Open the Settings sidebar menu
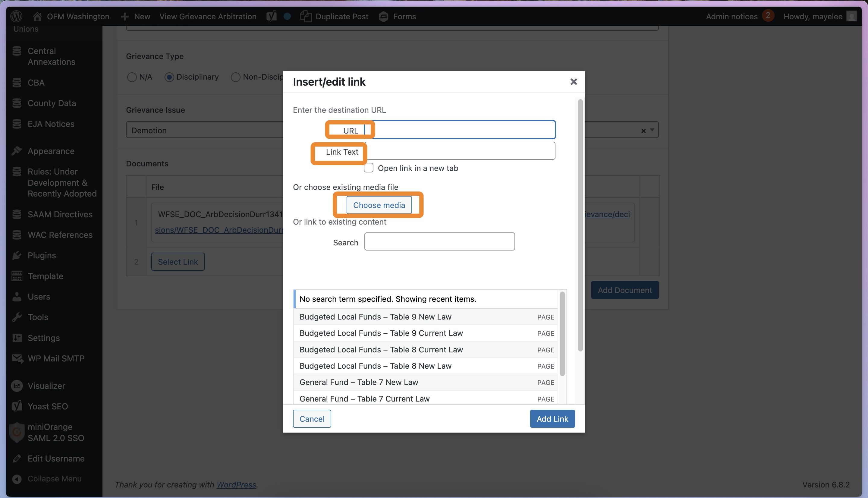 (x=43, y=338)
